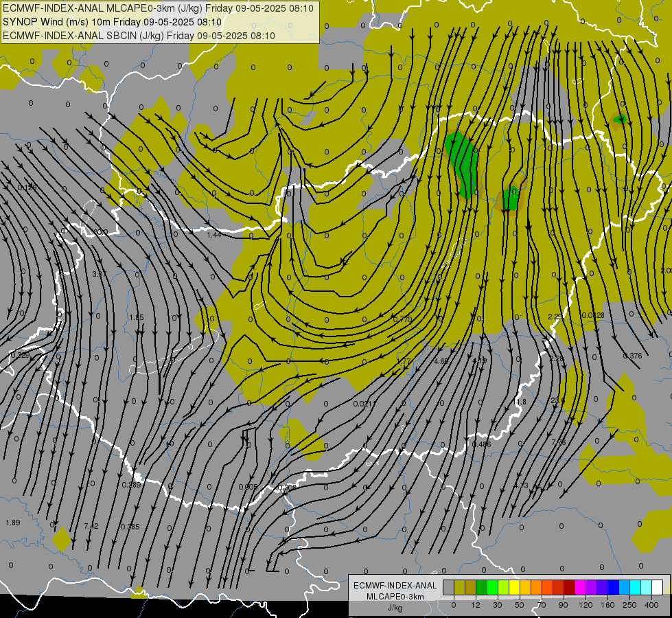This screenshot has width=672, height=618.
Task: Click the cyan legend swatch
Action: pos(635,587)
